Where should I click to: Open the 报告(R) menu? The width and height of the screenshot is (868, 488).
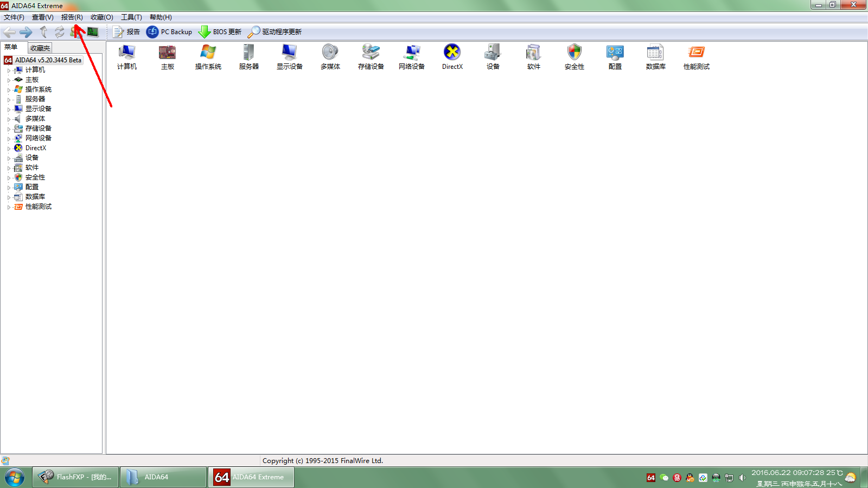click(72, 17)
